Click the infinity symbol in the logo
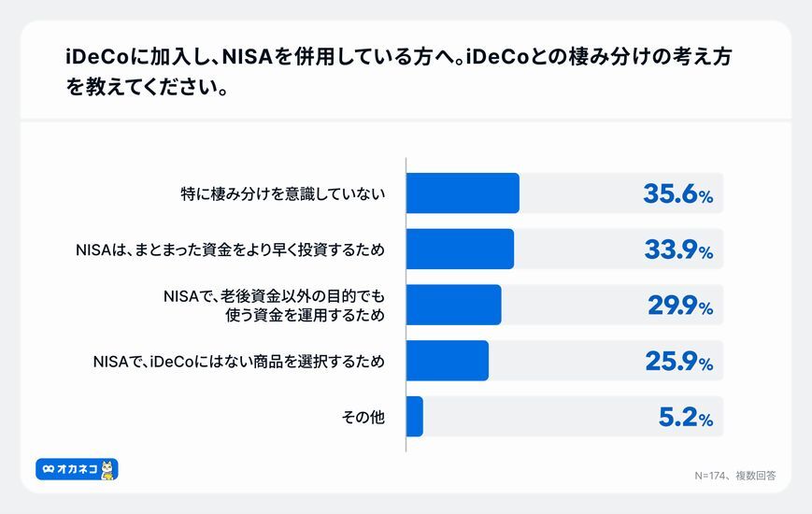Image resolution: width=812 pixels, height=514 pixels. [x=48, y=469]
